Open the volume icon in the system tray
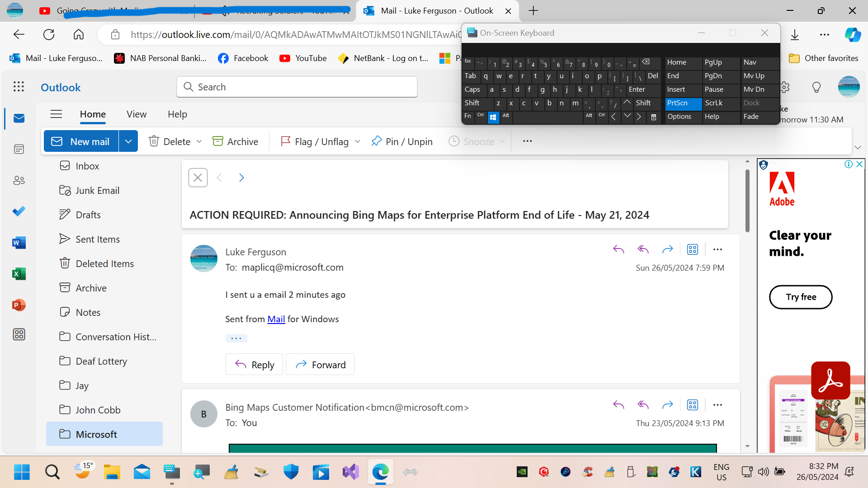Image resolution: width=868 pixels, height=488 pixels. [x=763, y=472]
